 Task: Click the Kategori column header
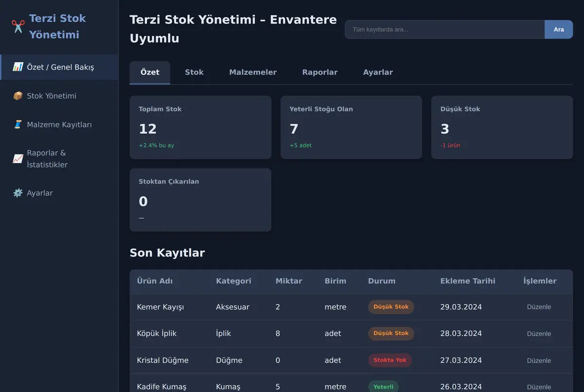point(234,281)
